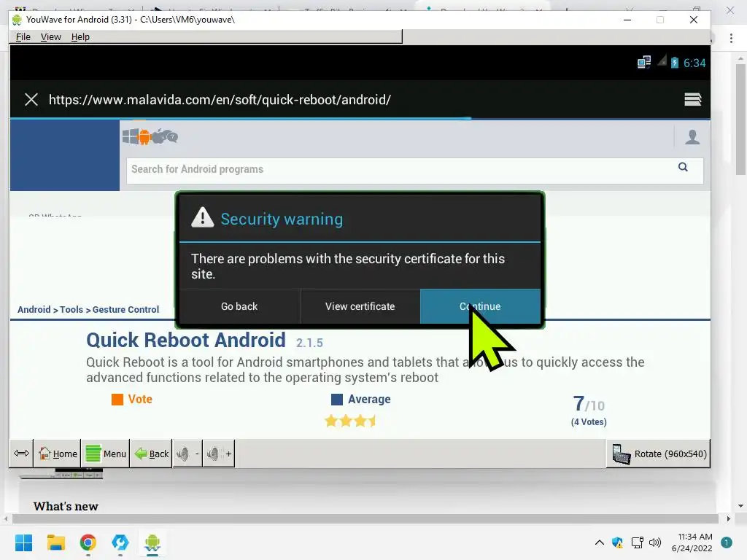Click the orange Vote button

click(132, 399)
